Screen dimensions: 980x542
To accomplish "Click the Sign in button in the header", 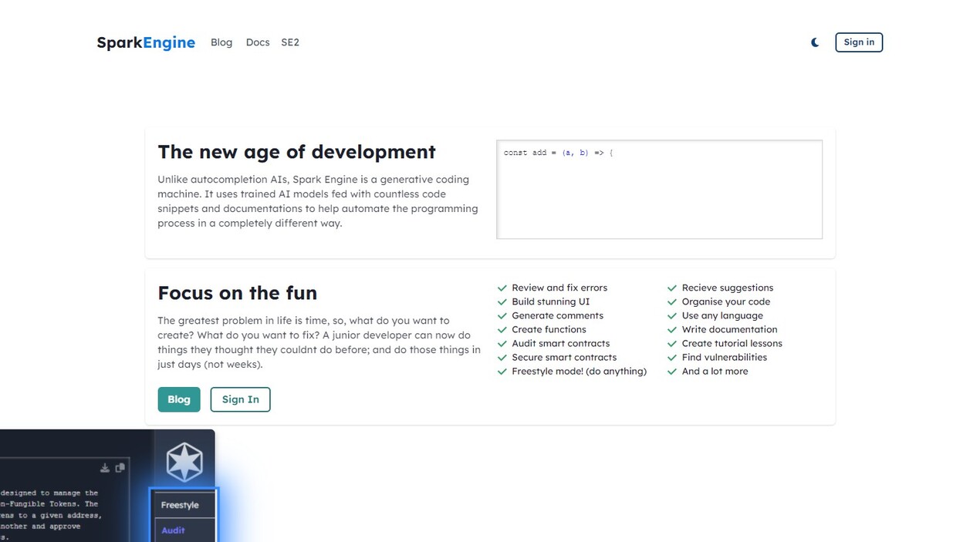I will pos(859,42).
